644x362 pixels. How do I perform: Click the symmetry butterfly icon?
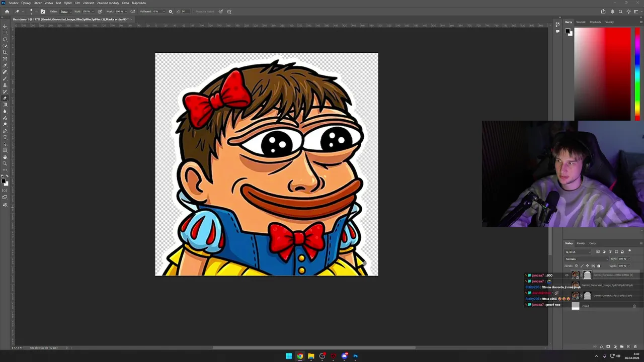pos(229,11)
